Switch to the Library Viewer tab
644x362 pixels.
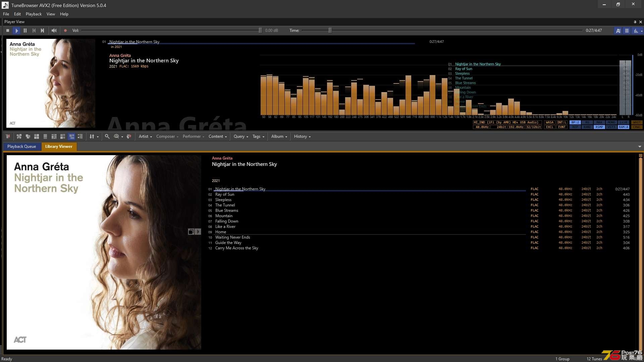coord(59,146)
